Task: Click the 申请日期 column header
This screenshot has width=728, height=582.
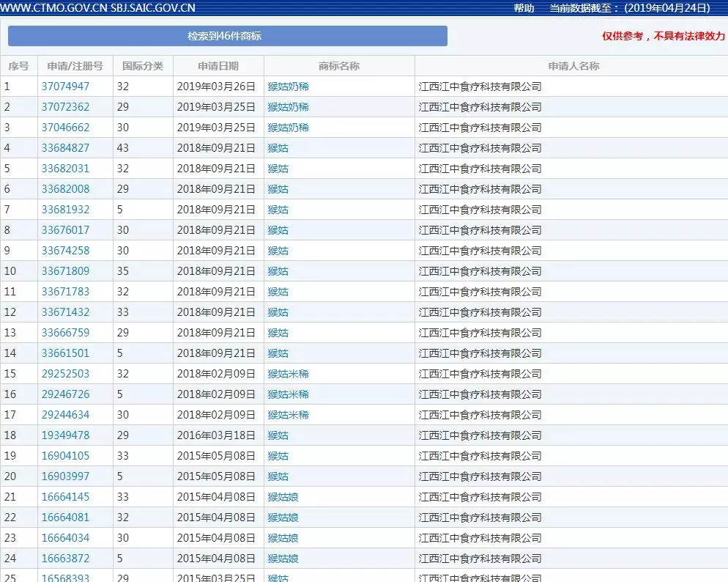Action: [218, 66]
